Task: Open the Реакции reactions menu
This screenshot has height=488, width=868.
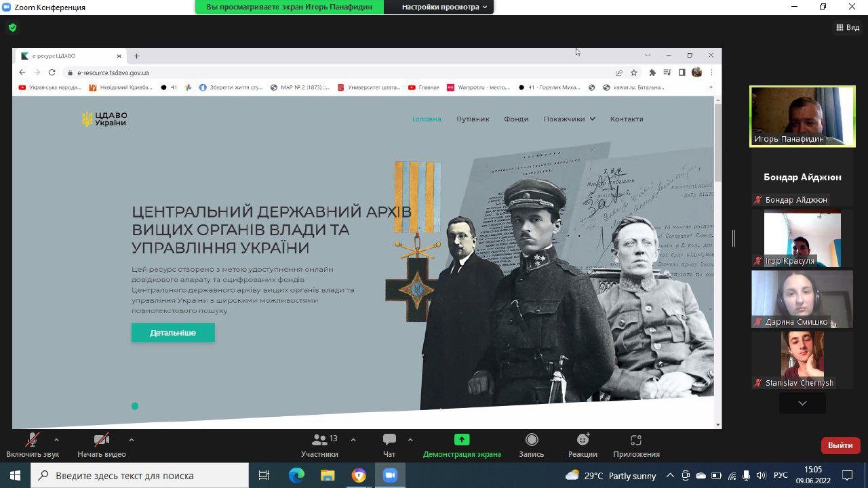Action: click(583, 440)
